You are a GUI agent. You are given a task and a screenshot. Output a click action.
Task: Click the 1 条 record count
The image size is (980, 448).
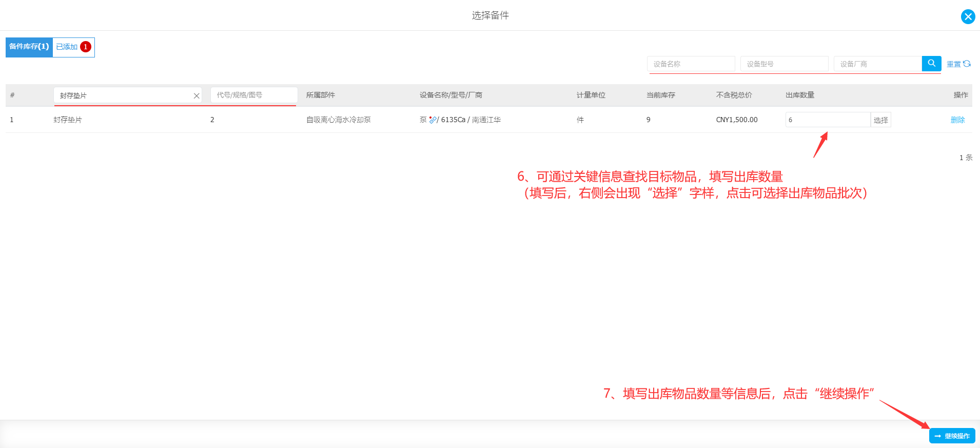click(966, 158)
